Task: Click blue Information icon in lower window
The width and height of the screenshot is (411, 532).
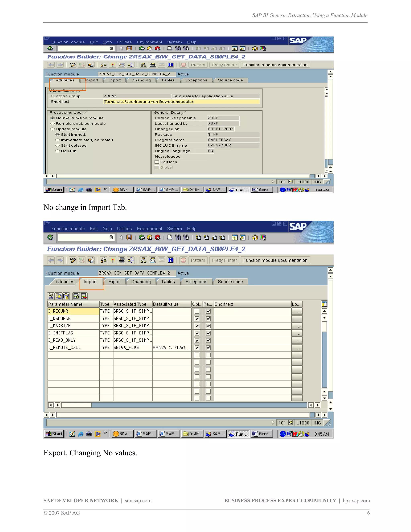Action: (x=171, y=260)
